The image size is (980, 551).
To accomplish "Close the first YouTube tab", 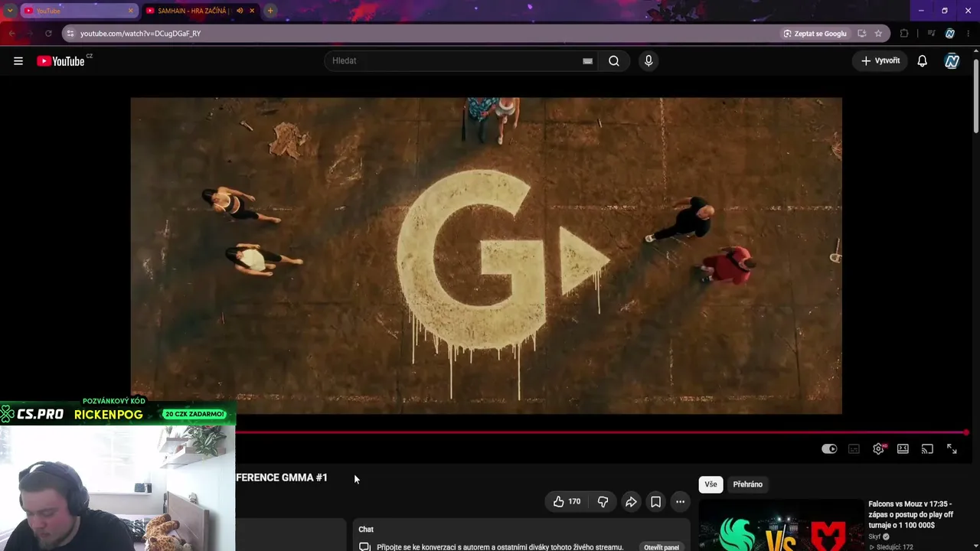I will tap(130, 11).
